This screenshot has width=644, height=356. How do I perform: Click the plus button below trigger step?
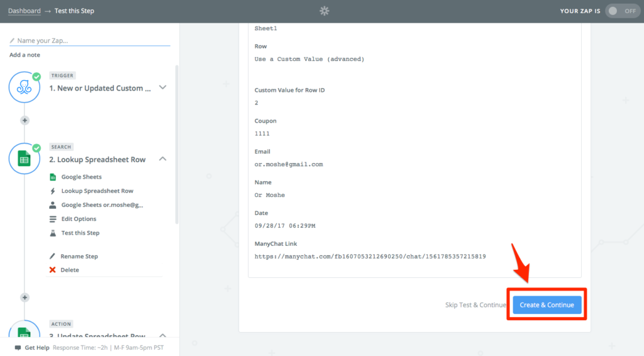25,120
